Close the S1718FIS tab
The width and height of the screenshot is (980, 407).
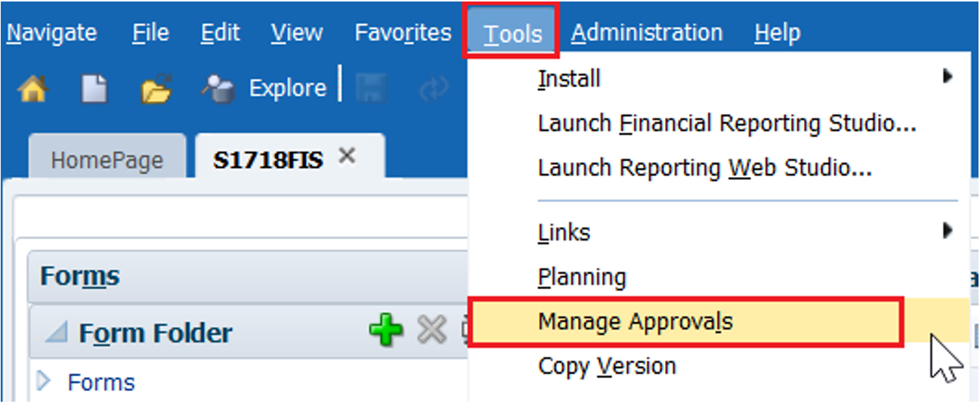tap(347, 157)
